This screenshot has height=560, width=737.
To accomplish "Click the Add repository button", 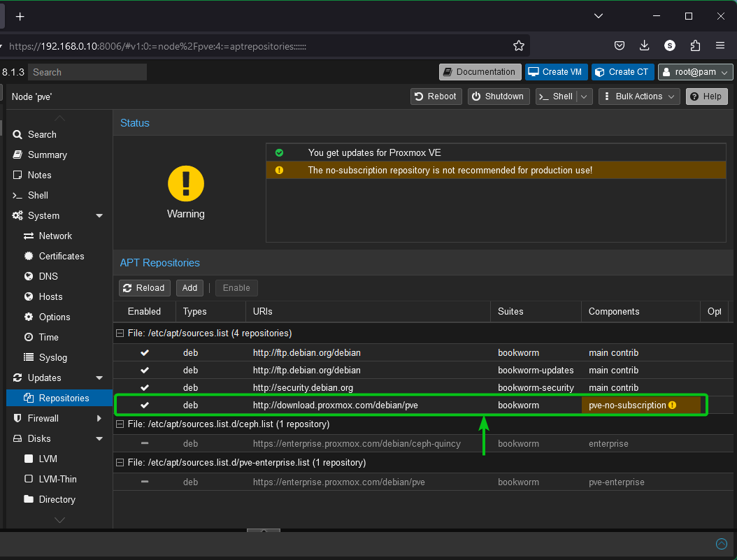I will pos(189,288).
